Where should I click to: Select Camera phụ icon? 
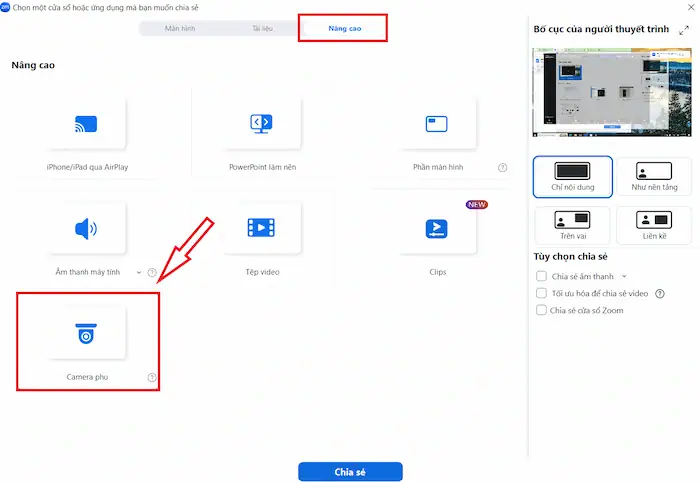click(87, 335)
